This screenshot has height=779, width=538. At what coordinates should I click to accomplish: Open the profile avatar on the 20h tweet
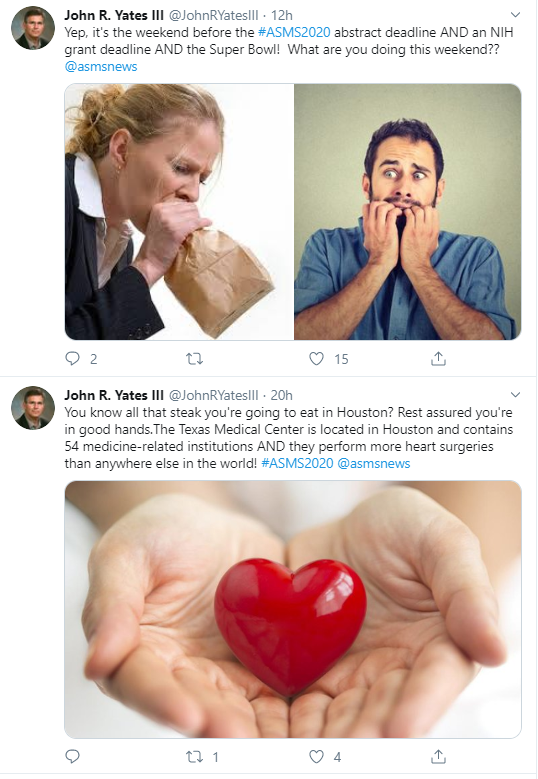pyautogui.click(x=33, y=408)
